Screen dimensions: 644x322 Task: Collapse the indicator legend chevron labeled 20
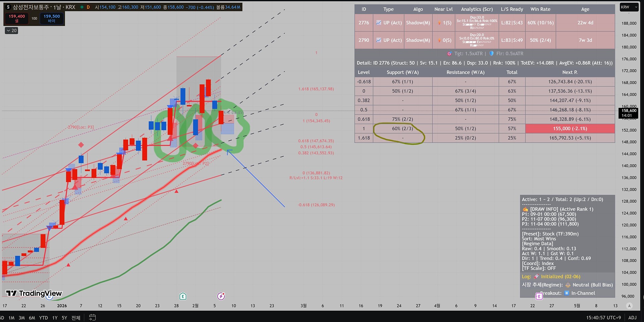11,30
